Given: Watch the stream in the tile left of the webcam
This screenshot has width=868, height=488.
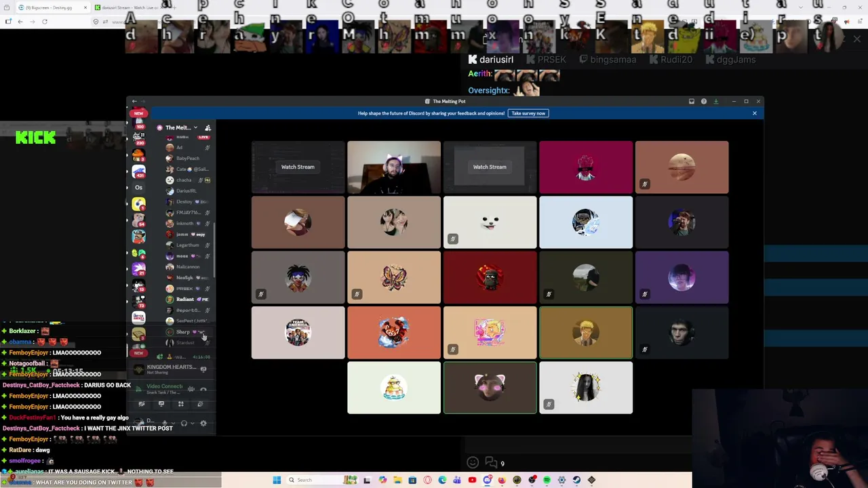Looking at the screenshot, I should [298, 167].
